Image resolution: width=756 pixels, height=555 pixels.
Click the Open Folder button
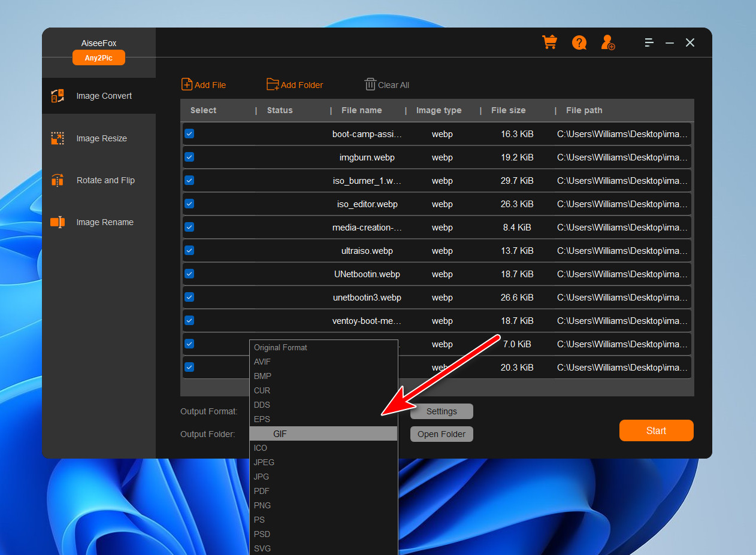(x=441, y=434)
